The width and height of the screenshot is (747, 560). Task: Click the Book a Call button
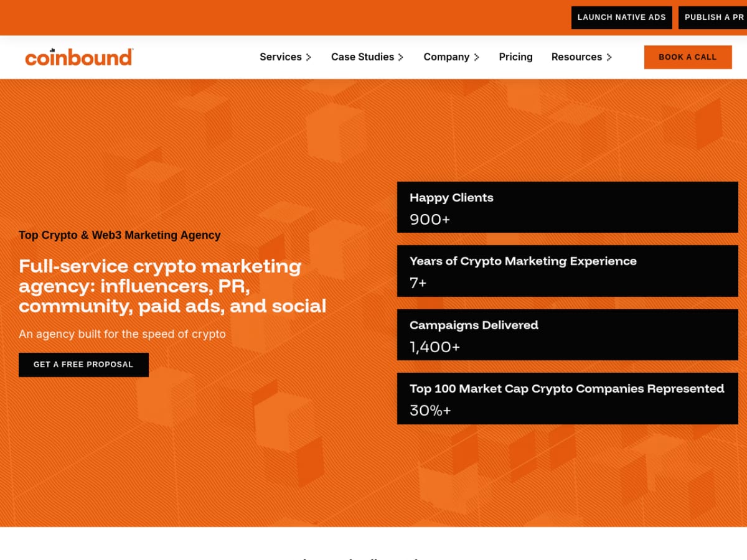688,57
